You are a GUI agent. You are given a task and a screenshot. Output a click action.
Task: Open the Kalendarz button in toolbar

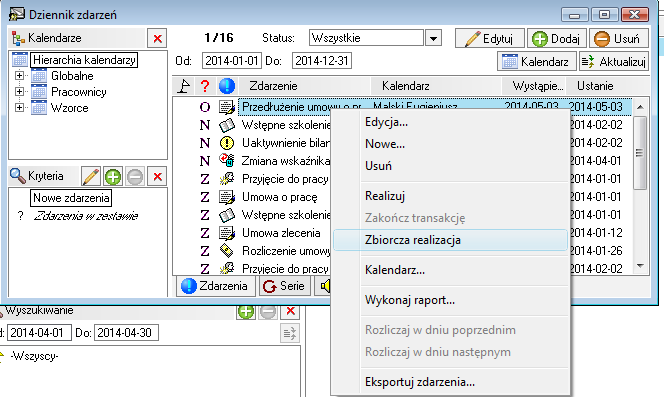pyautogui.click(x=537, y=62)
